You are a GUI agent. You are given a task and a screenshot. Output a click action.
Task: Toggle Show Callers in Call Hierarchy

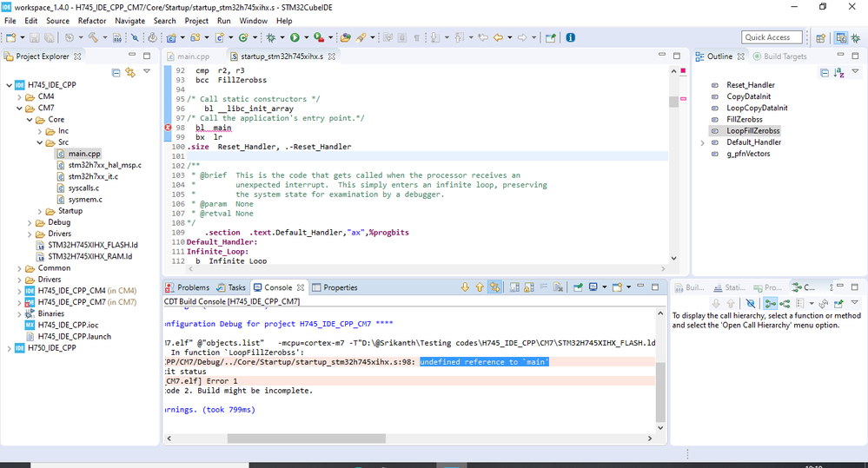[x=770, y=303]
